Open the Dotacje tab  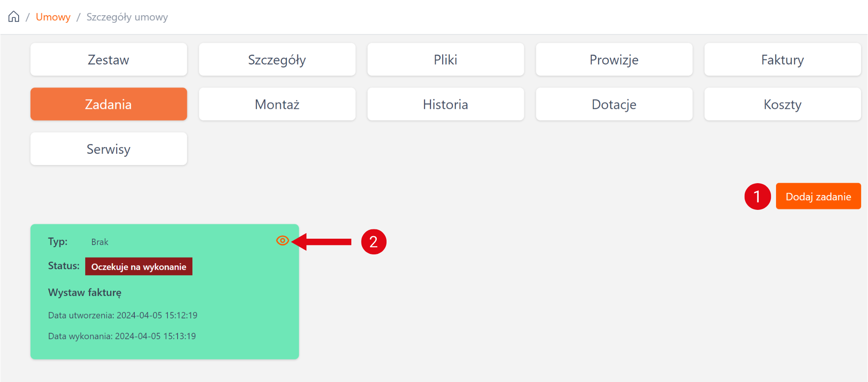click(614, 104)
